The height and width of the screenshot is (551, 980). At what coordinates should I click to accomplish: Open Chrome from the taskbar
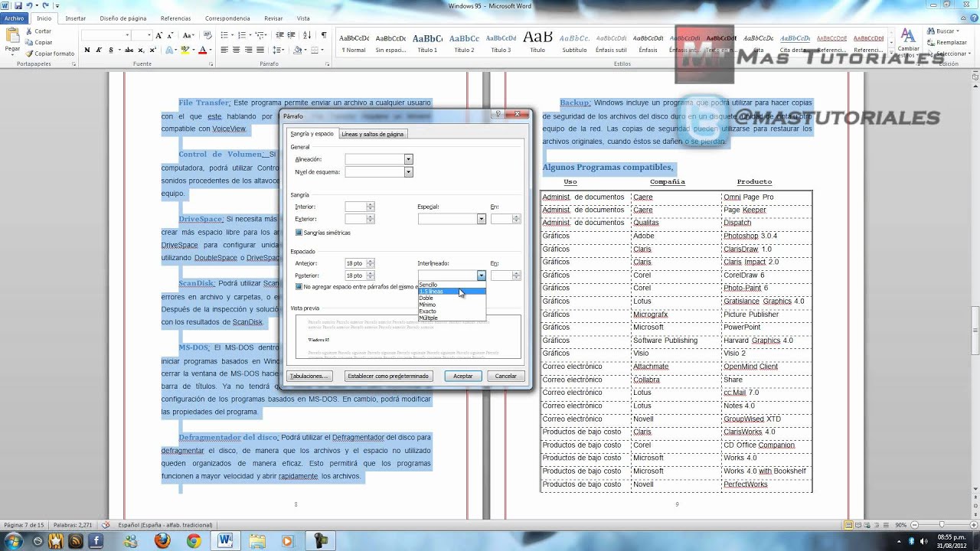(x=194, y=541)
